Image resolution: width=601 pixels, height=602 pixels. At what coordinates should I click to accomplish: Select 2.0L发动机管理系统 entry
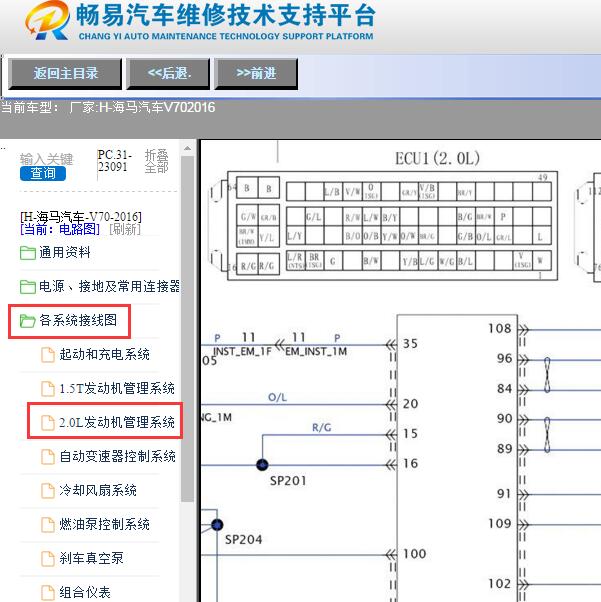coord(117,422)
